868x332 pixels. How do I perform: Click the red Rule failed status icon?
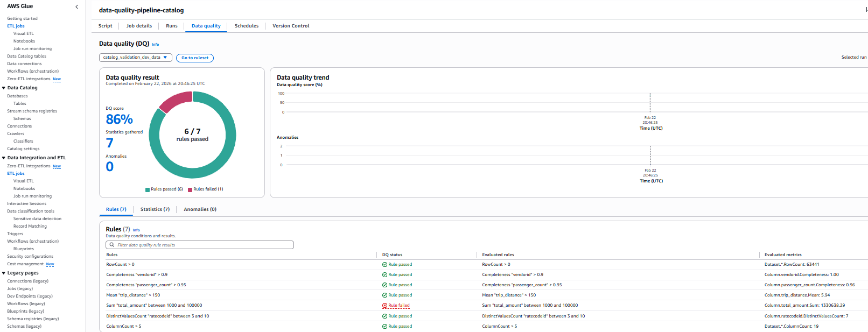[384, 306]
